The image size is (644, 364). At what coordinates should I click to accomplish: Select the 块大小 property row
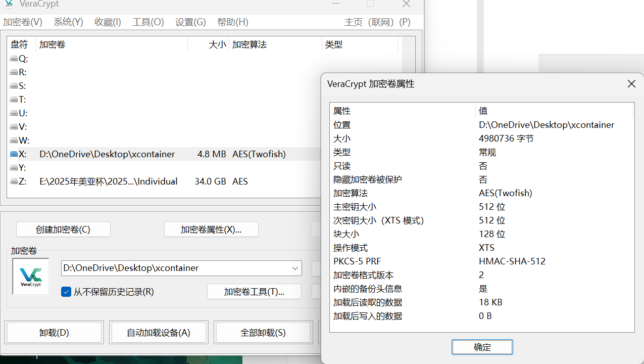coord(482,234)
